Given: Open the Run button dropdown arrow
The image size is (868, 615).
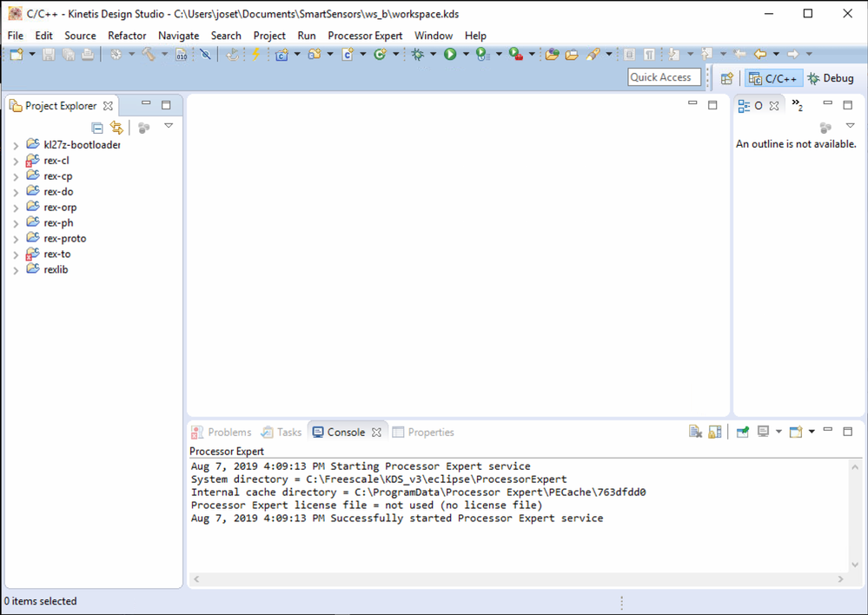Looking at the screenshot, I should point(466,54).
